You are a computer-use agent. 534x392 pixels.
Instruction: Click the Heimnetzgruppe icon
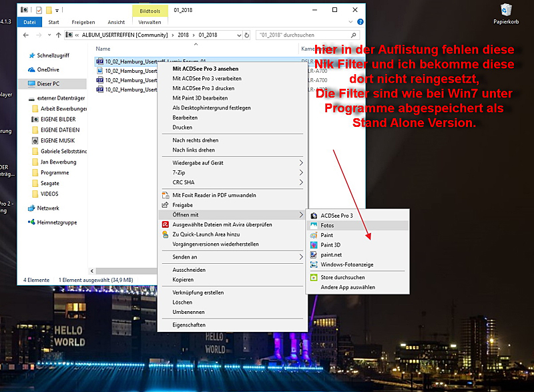click(31, 222)
